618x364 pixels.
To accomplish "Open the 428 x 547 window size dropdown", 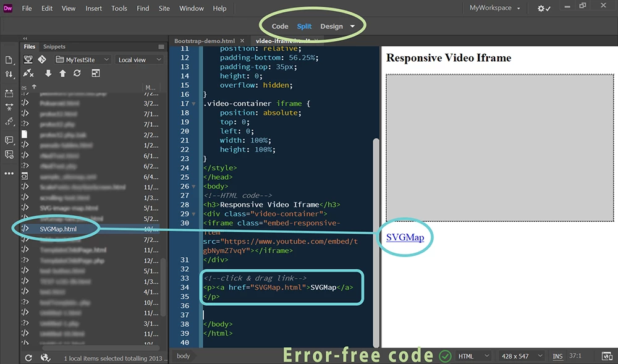I will point(522,356).
